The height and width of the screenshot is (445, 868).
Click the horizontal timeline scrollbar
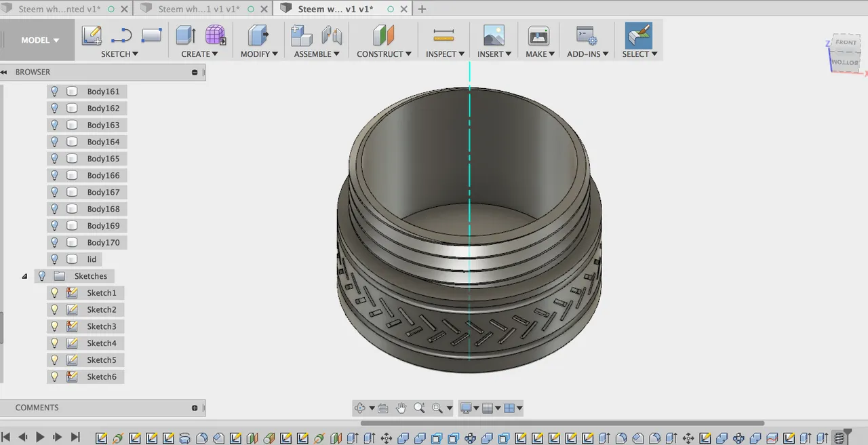(562, 423)
